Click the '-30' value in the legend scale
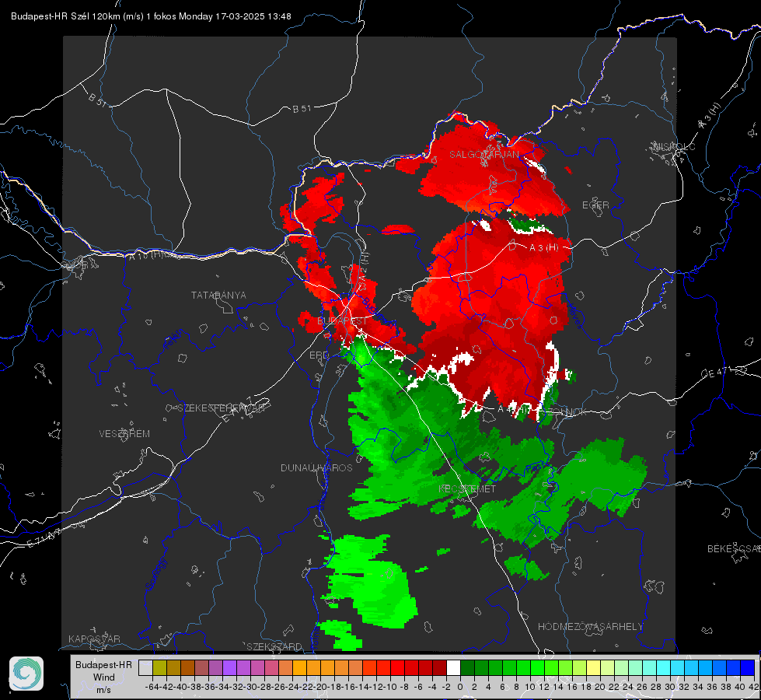Image resolution: width=761 pixels, height=700 pixels. coord(250,687)
